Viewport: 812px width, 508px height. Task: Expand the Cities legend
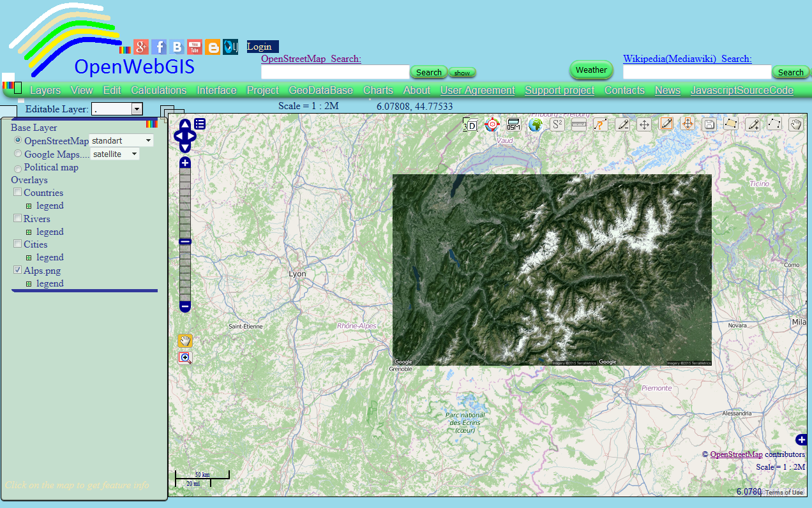click(29, 258)
